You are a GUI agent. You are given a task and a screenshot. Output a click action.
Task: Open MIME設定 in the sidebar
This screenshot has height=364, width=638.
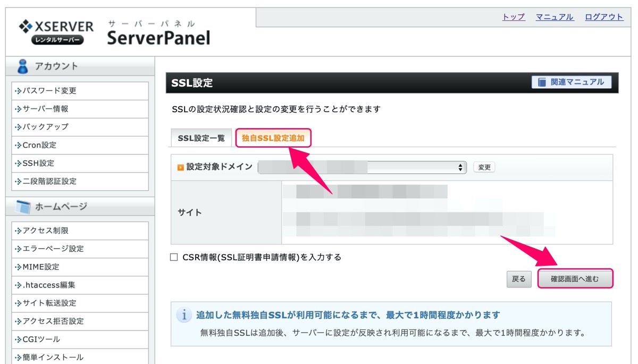(x=80, y=267)
